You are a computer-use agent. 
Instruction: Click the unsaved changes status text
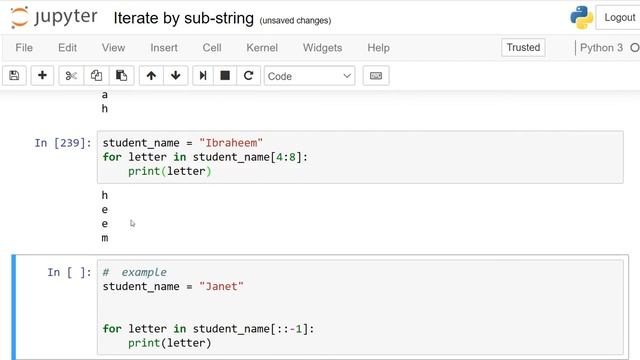[295, 20]
